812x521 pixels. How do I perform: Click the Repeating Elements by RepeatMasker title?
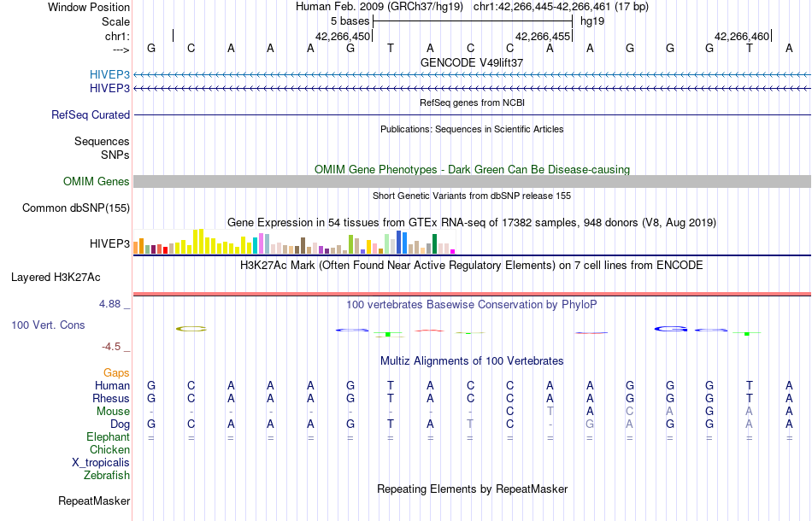[x=472, y=489]
